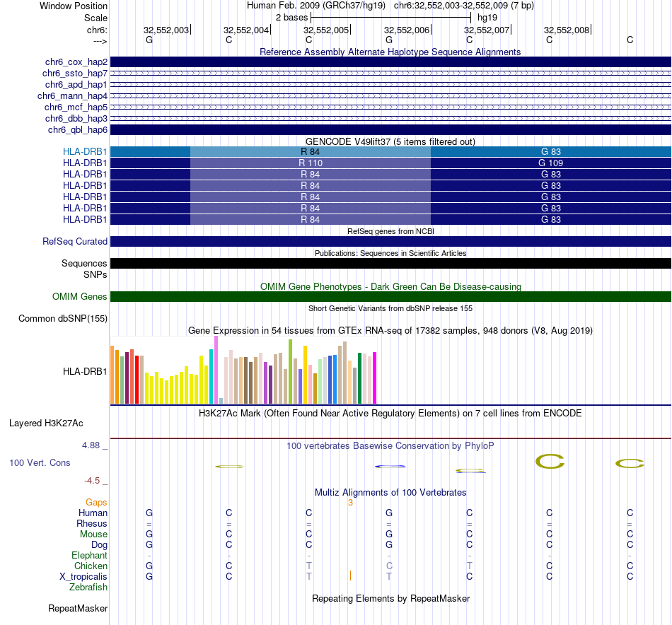Open the Reference Assembly Alternate Haplotype Sequence Alignments title
Image resolution: width=672 pixels, height=625 pixels.
[x=390, y=52]
